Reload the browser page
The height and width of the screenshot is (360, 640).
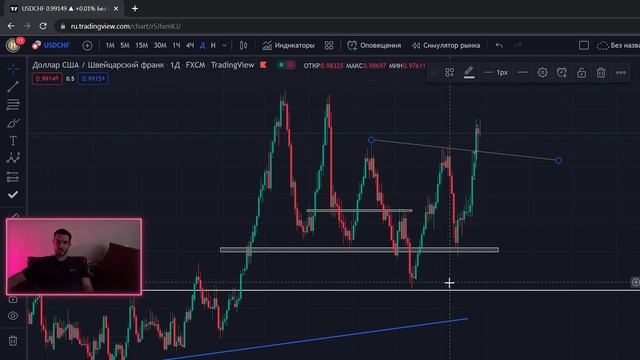coord(43,26)
